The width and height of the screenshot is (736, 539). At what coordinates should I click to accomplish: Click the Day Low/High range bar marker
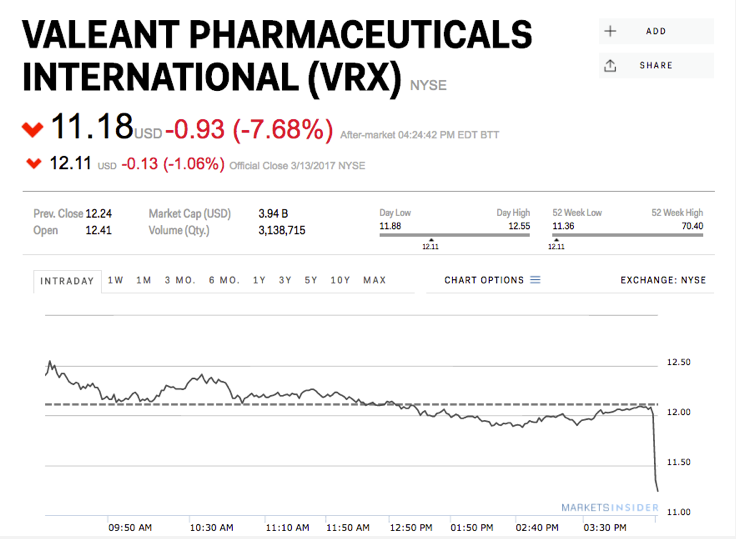click(430, 239)
